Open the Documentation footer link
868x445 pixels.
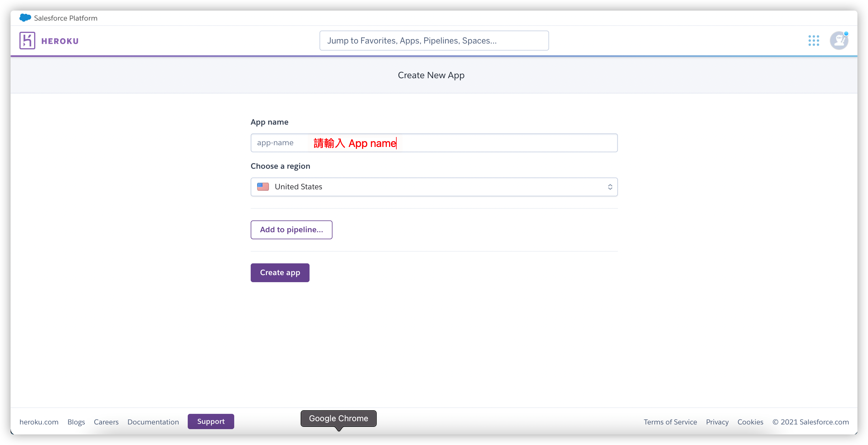pos(153,422)
